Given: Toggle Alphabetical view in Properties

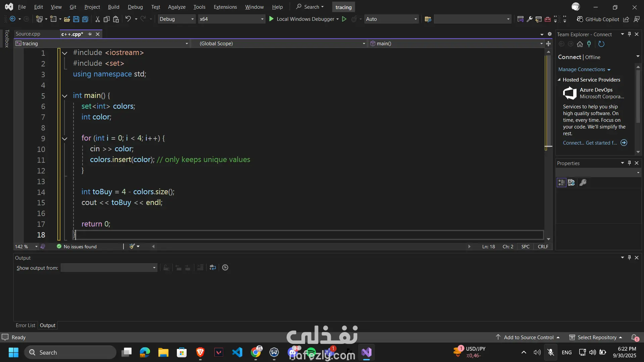Looking at the screenshot, I should click(x=571, y=183).
